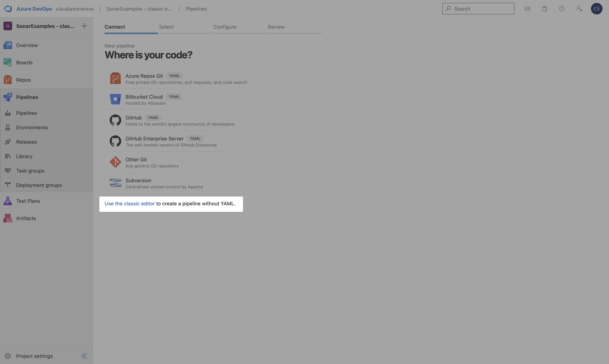609x364 pixels.
Task: Open the Repos section icon
Action: pos(8,80)
